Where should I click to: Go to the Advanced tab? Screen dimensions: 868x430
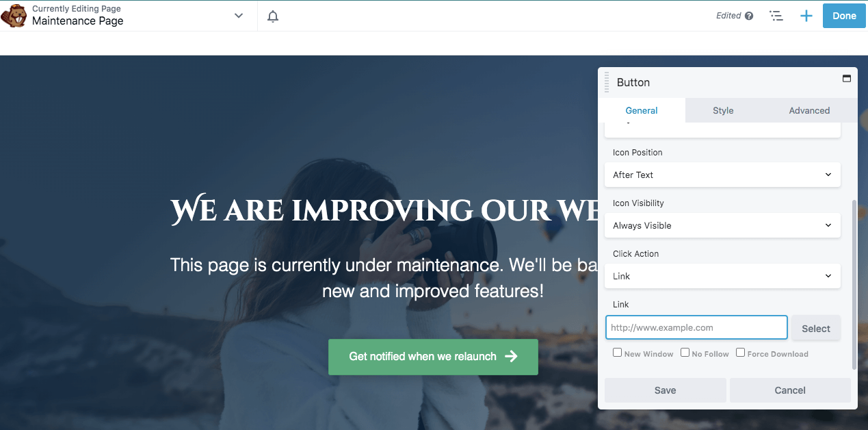point(809,110)
